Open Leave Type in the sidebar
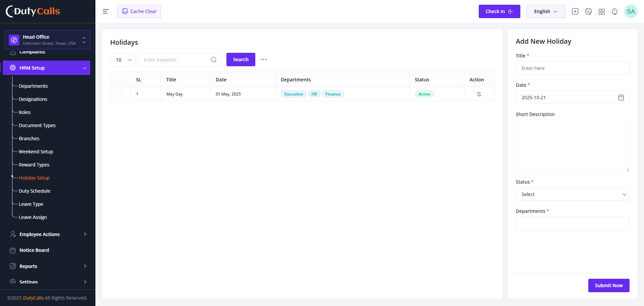This screenshot has width=644, height=306. click(x=31, y=204)
